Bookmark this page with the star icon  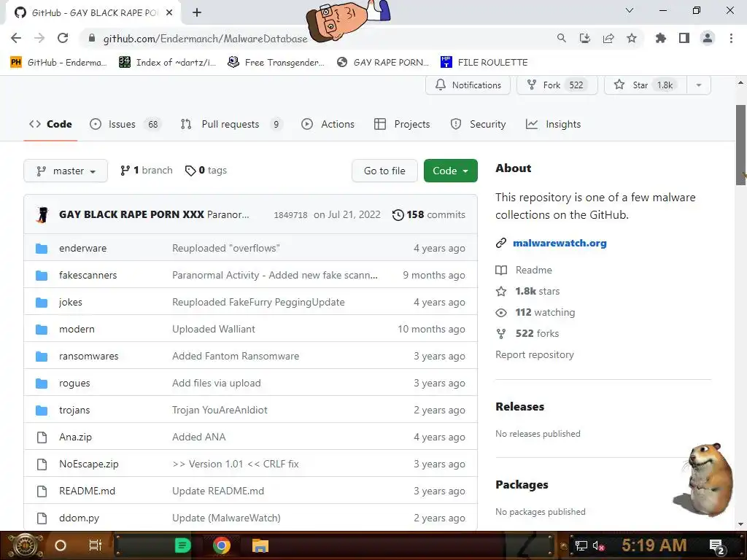point(632,38)
